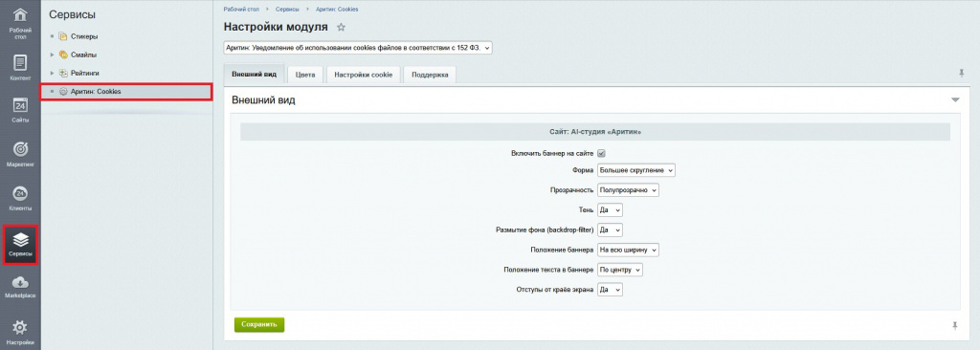The height and width of the screenshot is (350, 980).
Task: Open the Marketplace cloud icon
Action: click(20, 282)
